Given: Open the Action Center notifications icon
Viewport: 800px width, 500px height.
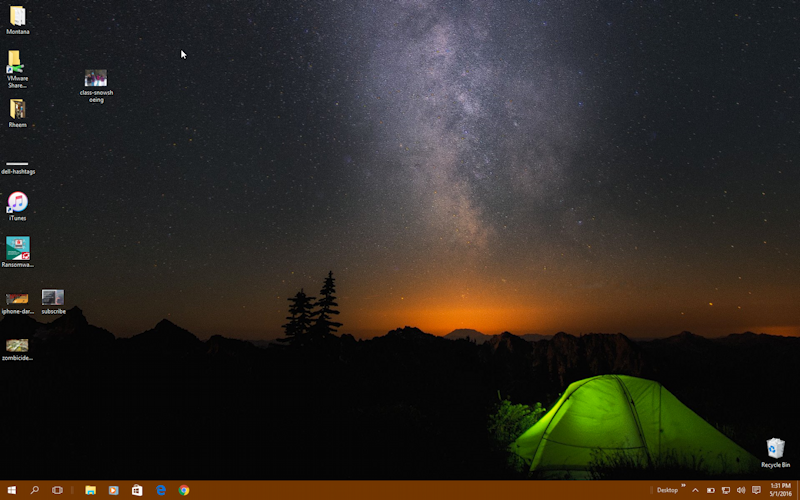Looking at the screenshot, I should coord(756,490).
